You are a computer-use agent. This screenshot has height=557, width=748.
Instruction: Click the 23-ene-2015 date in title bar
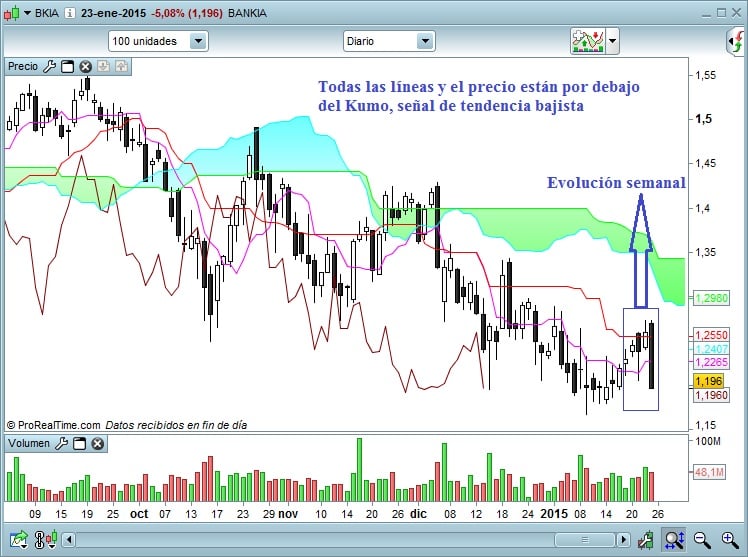click(x=114, y=13)
